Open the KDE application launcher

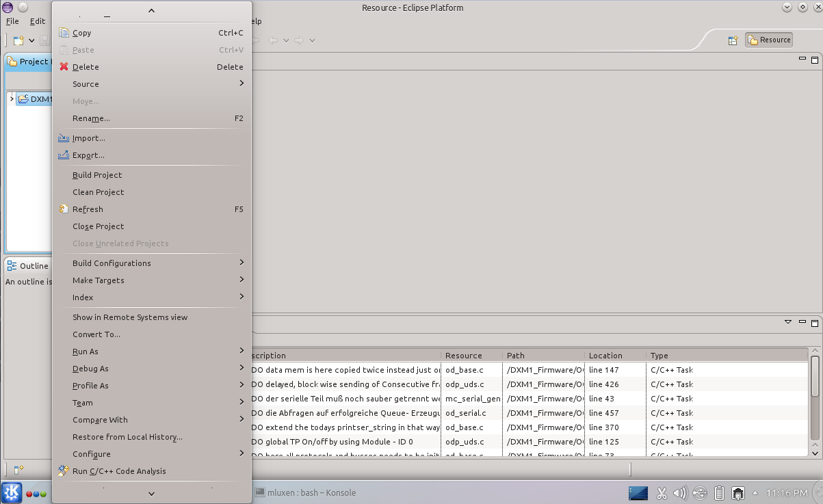(x=12, y=492)
